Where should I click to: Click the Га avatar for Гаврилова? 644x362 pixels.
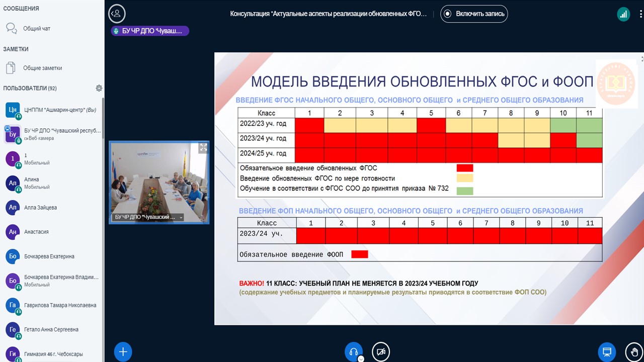pos(13,305)
